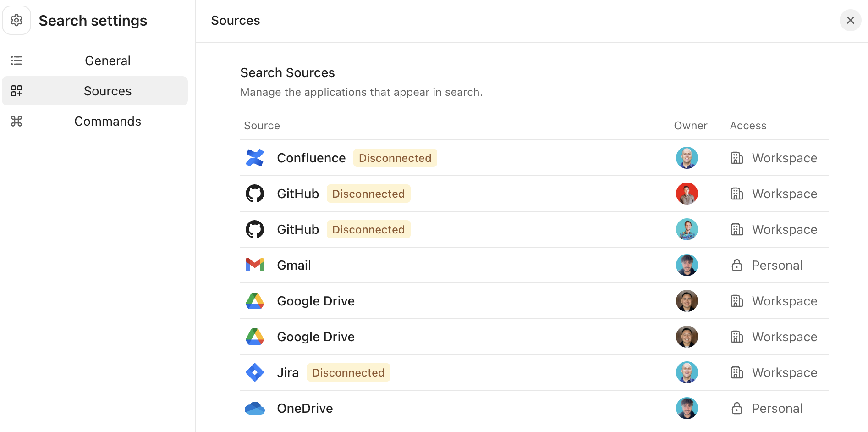Click the Jira logo icon

click(255, 372)
